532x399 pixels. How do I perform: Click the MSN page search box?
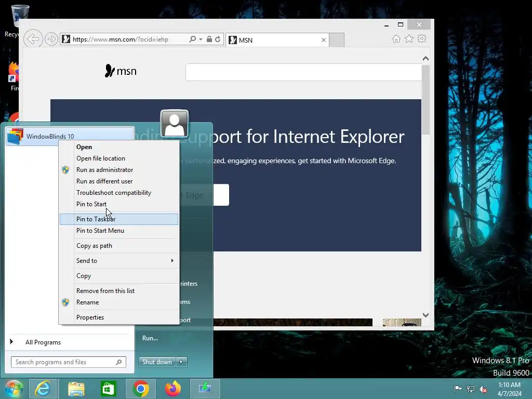[303, 72]
